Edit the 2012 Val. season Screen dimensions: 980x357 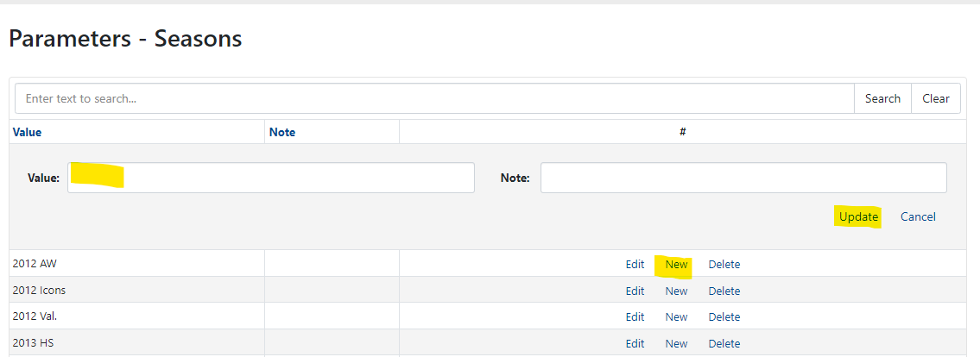pyautogui.click(x=635, y=316)
